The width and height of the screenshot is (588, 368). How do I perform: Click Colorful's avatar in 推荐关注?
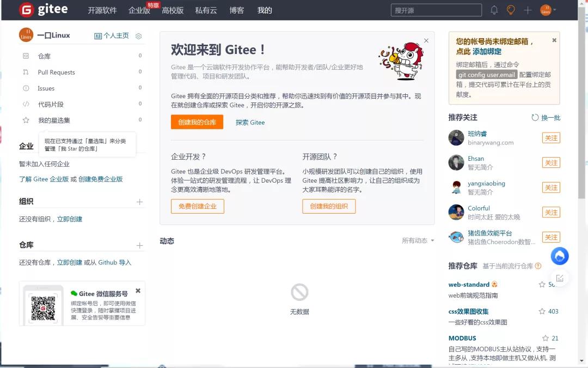point(456,212)
